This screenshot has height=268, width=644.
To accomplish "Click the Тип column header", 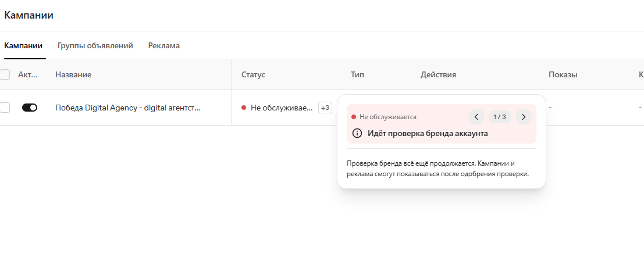I will click(x=357, y=74).
